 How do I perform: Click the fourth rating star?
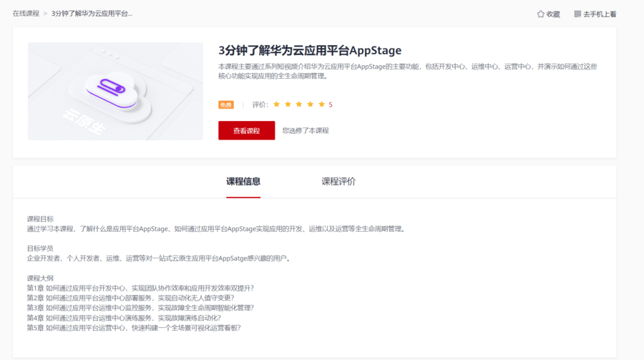tap(310, 104)
